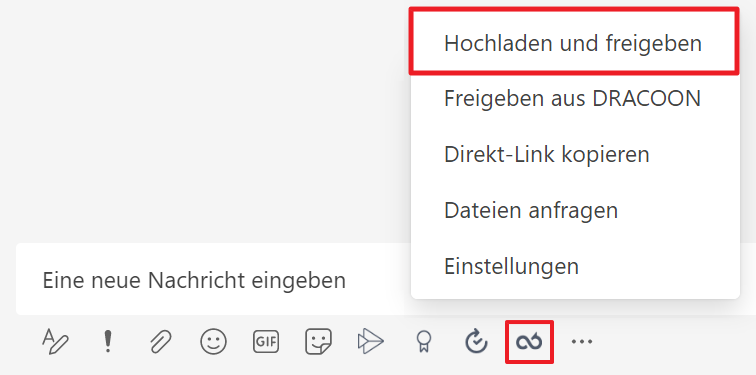Open the text Format options icon
The height and width of the screenshot is (375, 756).
(x=55, y=342)
